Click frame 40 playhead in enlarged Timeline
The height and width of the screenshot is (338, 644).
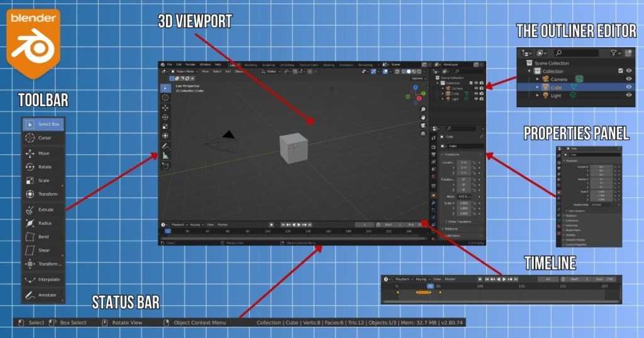coord(430,286)
